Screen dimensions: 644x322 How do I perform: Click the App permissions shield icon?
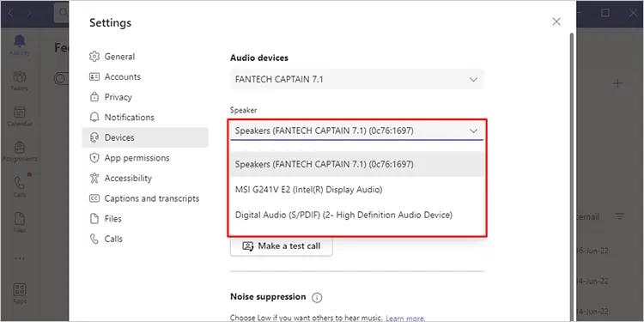pos(94,158)
